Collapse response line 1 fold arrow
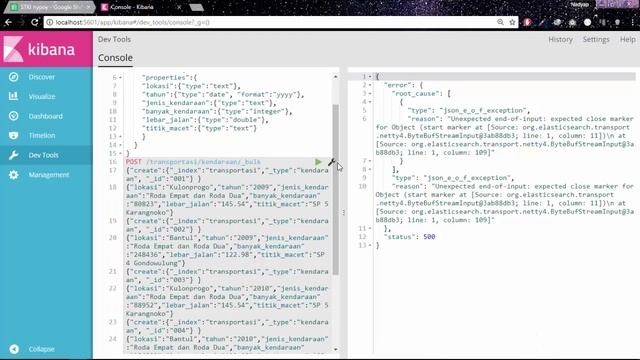Image resolution: width=640 pixels, height=360 pixels. click(x=370, y=77)
